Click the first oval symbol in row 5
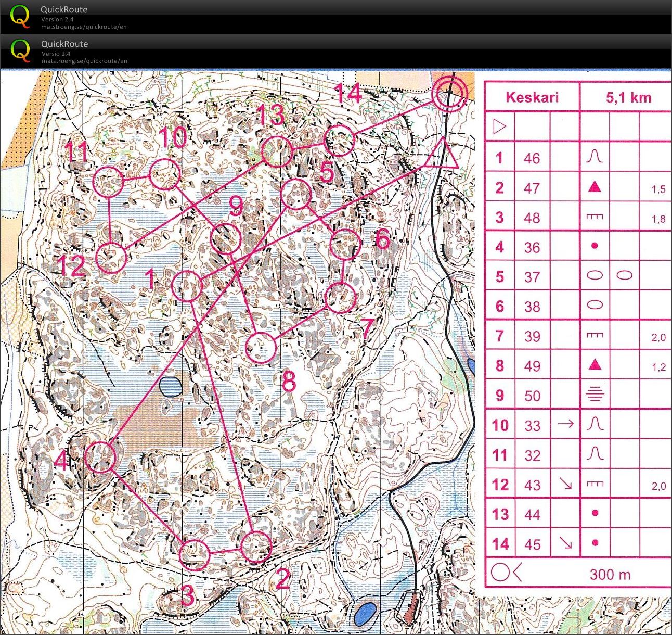Screen dimensions: 672x635 click(595, 275)
